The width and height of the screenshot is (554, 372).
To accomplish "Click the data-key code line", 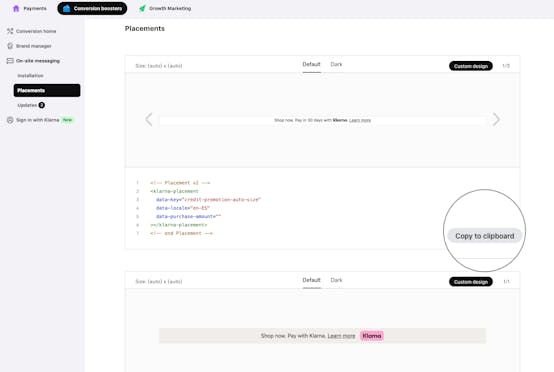I will (x=208, y=200).
